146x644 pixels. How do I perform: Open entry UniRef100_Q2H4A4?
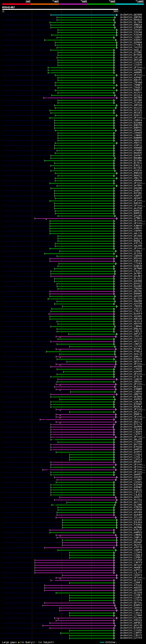(131, 42)
